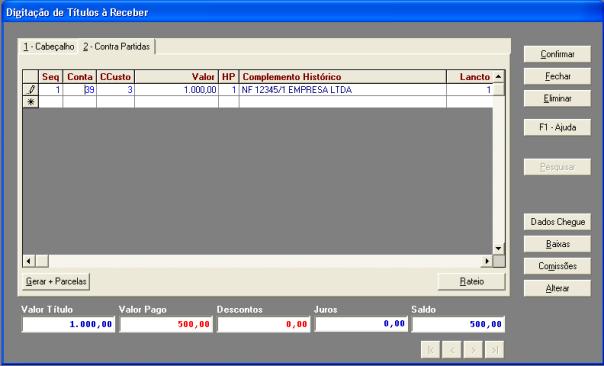The height and width of the screenshot is (366, 604).
Task: Click the HP cell in row 1
Action: (228, 90)
